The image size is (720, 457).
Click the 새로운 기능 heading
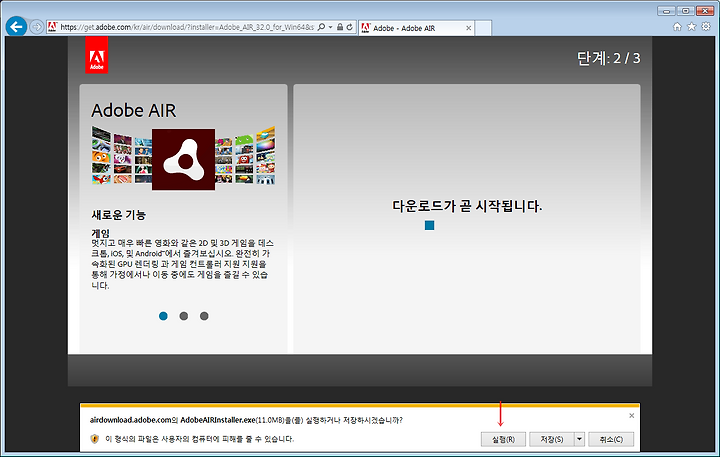tap(118, 214)
